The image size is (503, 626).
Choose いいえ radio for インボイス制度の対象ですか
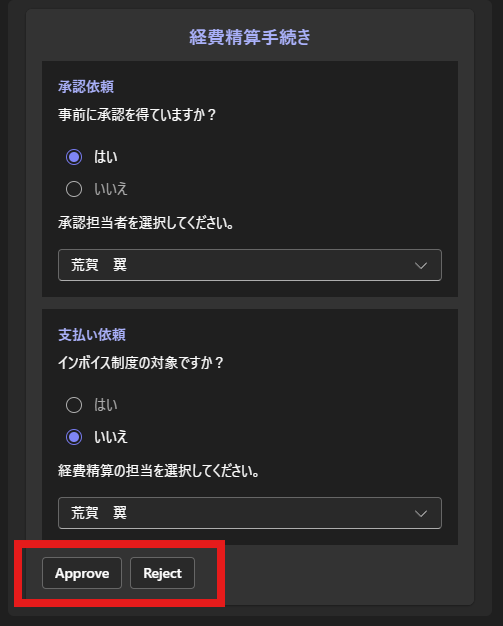[74, 437]
